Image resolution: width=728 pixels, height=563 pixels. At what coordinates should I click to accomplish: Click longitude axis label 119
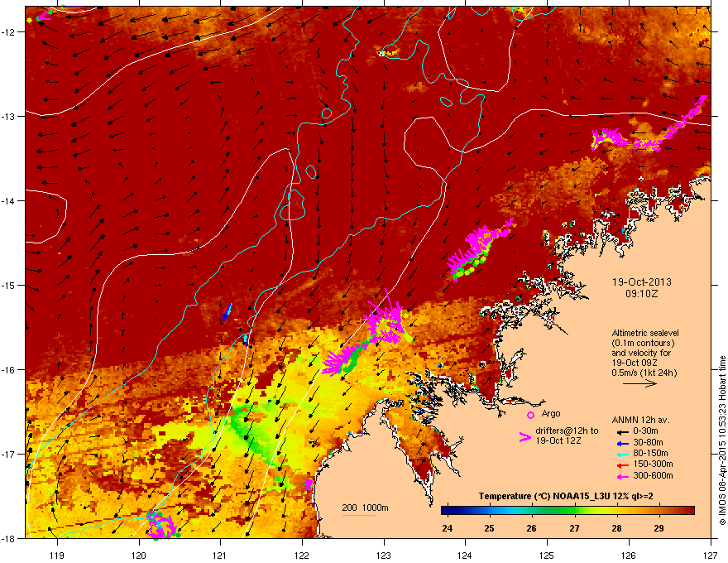click(57, 555)
